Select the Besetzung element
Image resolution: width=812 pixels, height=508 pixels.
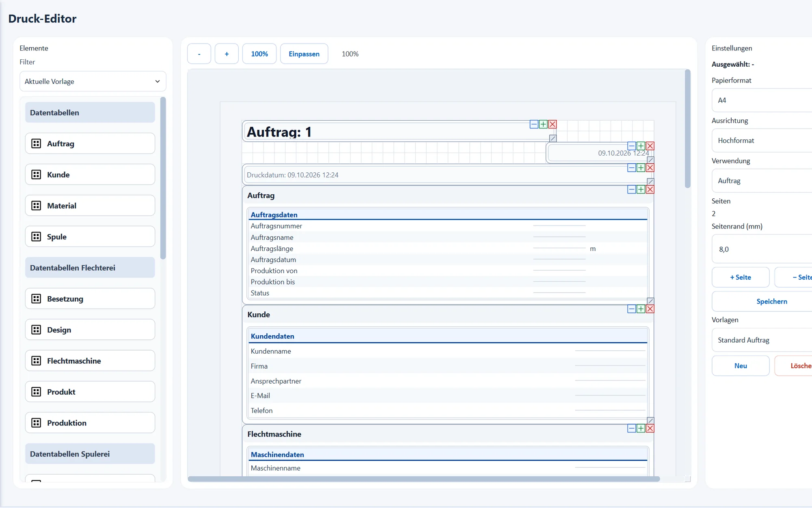(x=90, y=299)
